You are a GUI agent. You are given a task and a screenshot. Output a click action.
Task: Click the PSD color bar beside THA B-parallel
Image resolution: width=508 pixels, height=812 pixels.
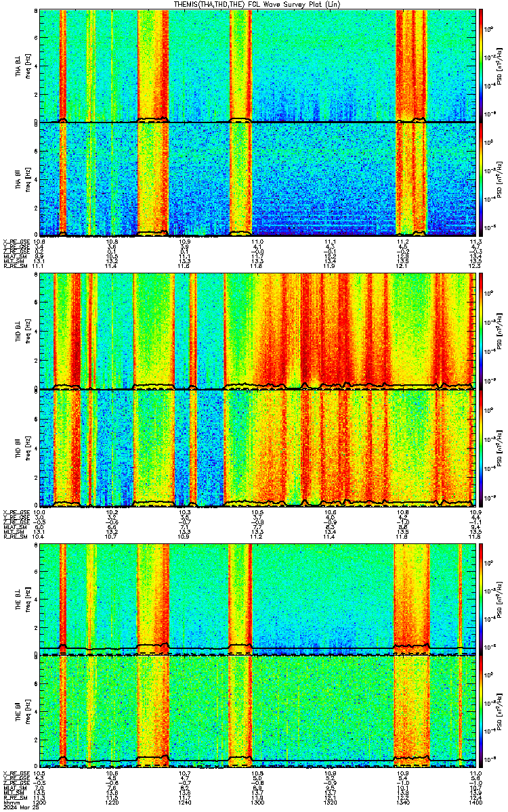pyautogui.click(x=481, y=179)
